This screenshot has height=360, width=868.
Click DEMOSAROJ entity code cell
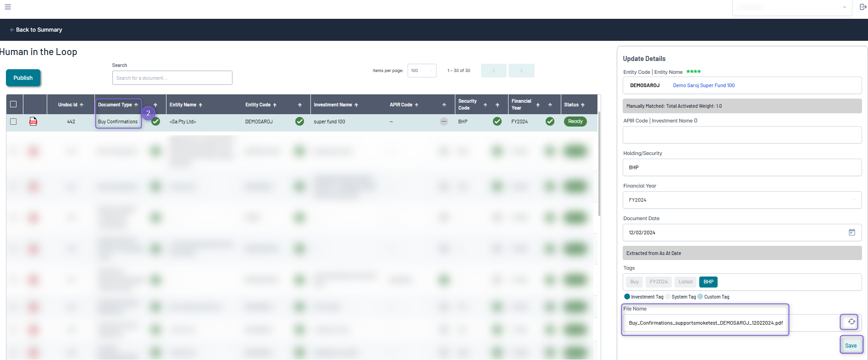(259, 122)
